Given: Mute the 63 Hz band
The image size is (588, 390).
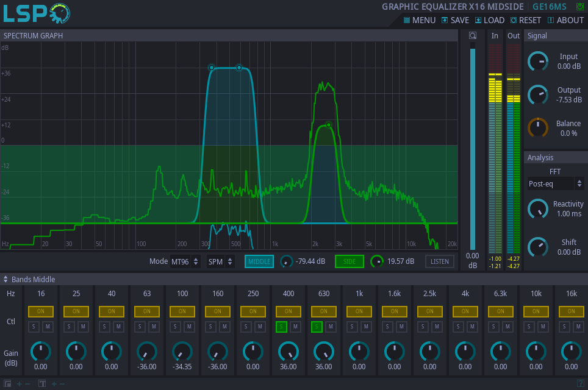Looking at the screenshot, I should tap(154, 327).
